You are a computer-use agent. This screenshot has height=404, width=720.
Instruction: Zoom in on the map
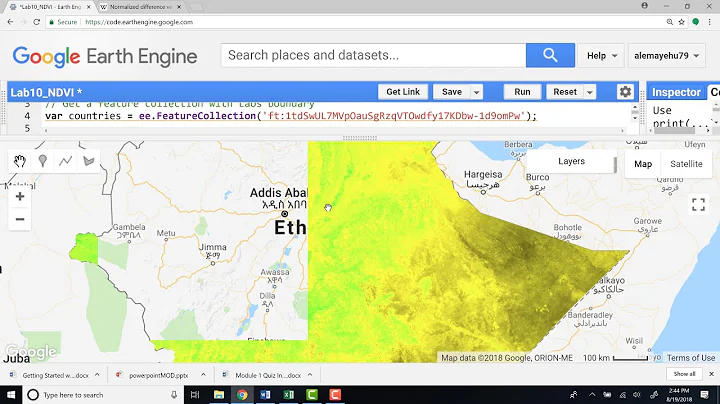pyautogui.click(x=20, y=196)
